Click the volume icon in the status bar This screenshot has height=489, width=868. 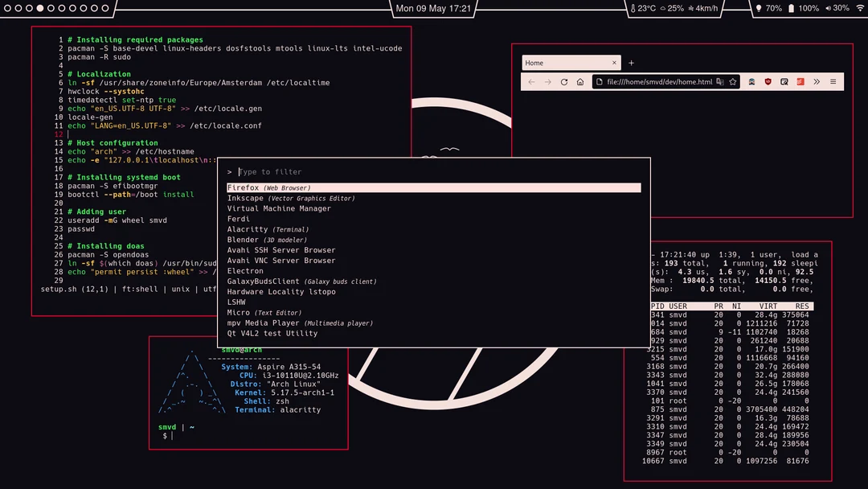(829, 8)
